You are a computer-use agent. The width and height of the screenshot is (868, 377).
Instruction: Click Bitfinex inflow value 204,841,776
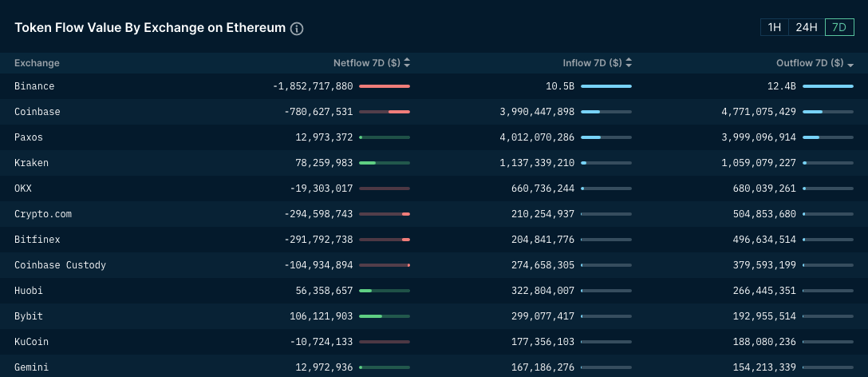coord(543,240)
